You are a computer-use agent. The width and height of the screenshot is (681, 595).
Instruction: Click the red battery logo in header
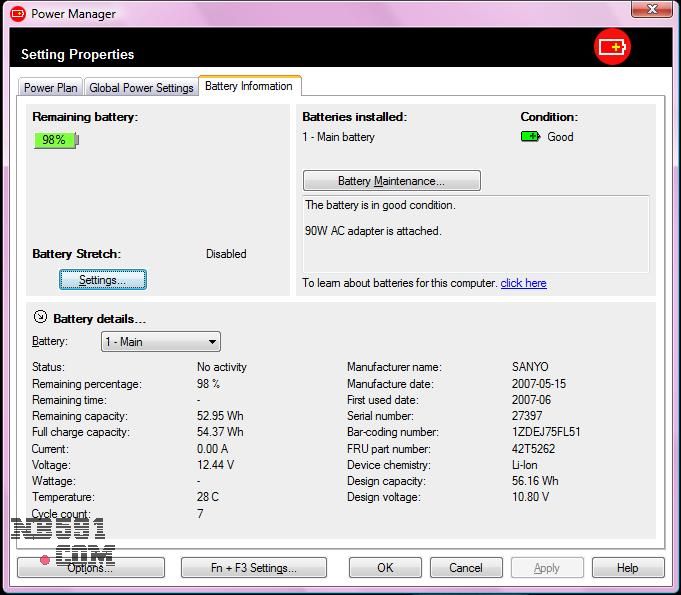coord(611,47)
